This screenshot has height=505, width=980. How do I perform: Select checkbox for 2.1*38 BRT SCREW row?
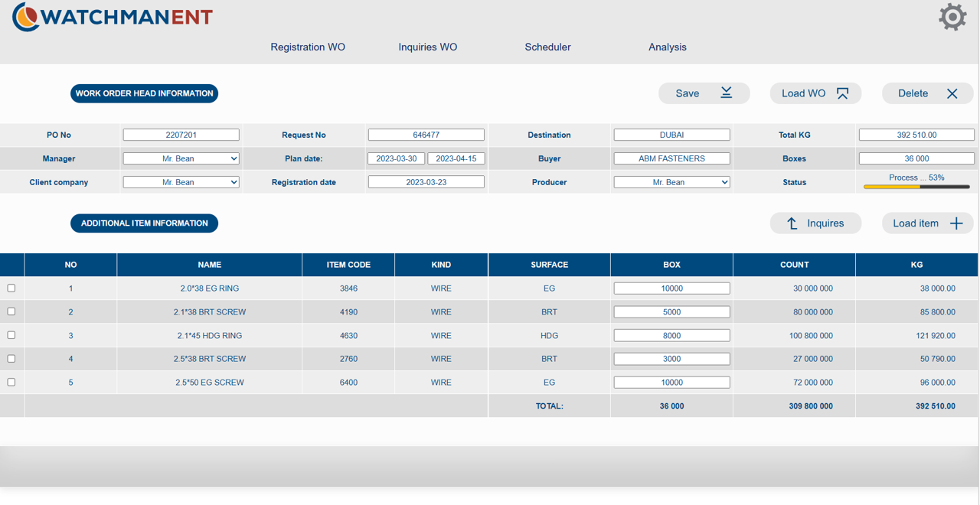point(11,311)
